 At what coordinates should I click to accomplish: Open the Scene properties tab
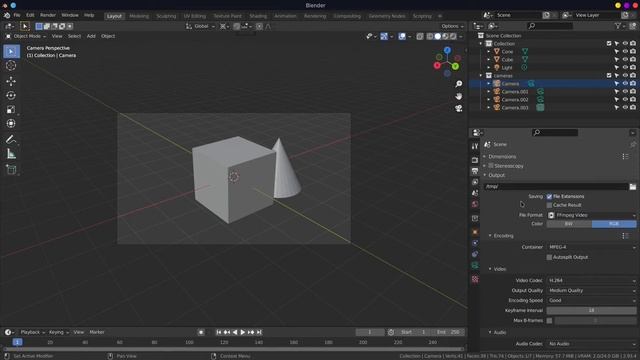click(475, 193)
